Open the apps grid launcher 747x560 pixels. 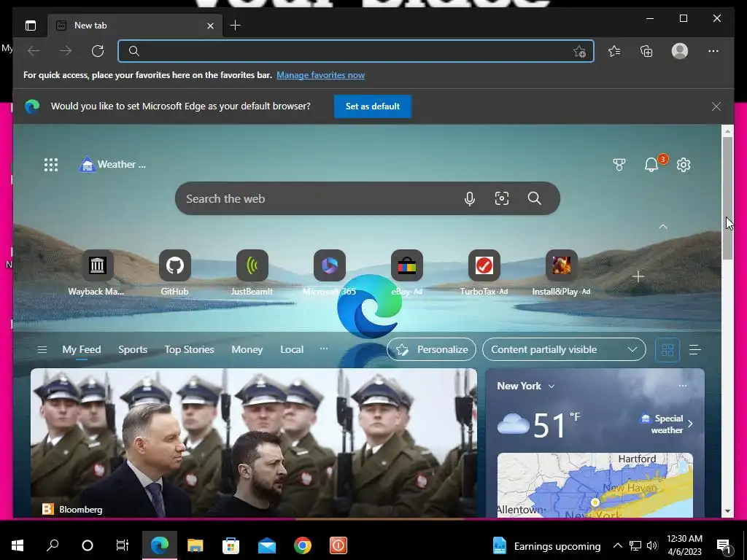[x=51, y=165]
